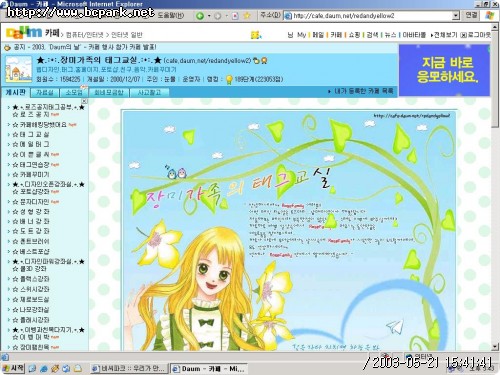Click the Internet Explorer quick launch icon
This screenshot has width=500, height=375.
click(44, 369)
